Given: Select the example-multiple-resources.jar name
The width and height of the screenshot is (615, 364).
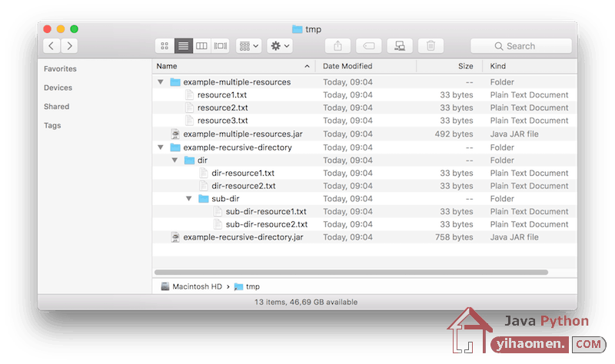Looking at the screenshot, I should pyautogui.click(x=243, y=134).
